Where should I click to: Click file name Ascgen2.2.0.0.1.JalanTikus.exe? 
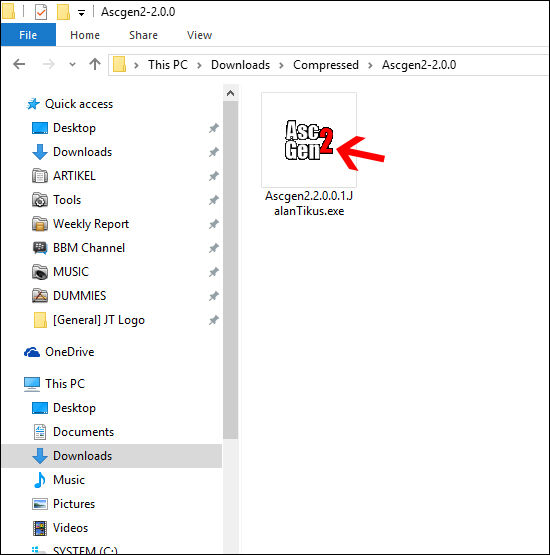309,203
